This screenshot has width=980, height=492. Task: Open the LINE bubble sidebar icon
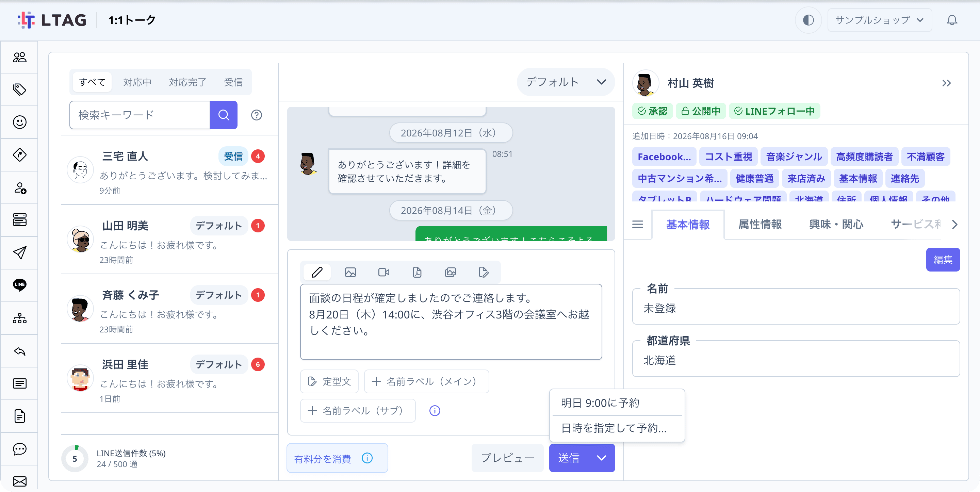19,285
